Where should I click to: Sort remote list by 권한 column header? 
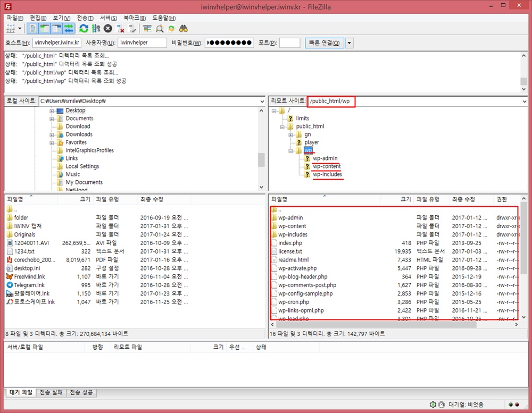pos(507,199)
